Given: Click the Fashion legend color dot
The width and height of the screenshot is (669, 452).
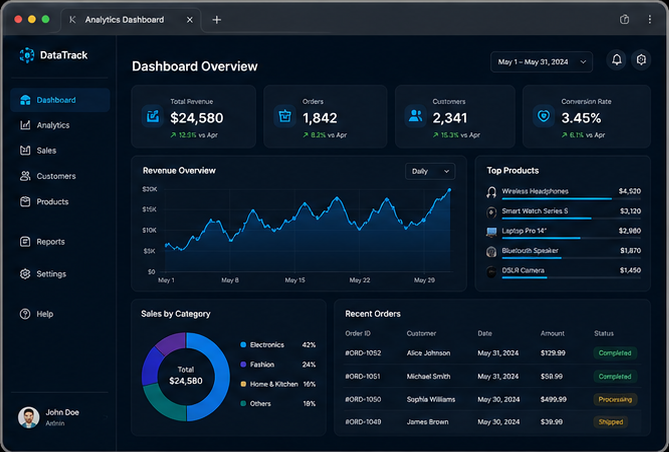Looking at the screenshot, I should [243, 364].
